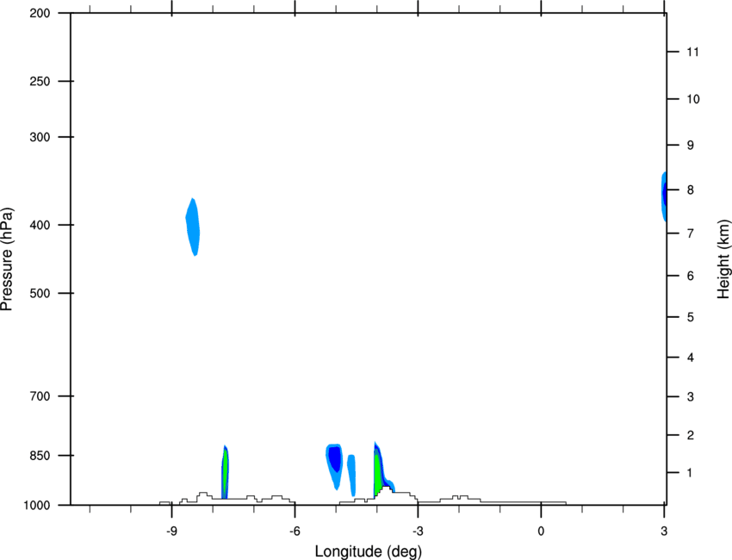Click the 6 km height label
The width and height of the screenshot is (732, 560).
pyautogui.click(x=690, y=276)
